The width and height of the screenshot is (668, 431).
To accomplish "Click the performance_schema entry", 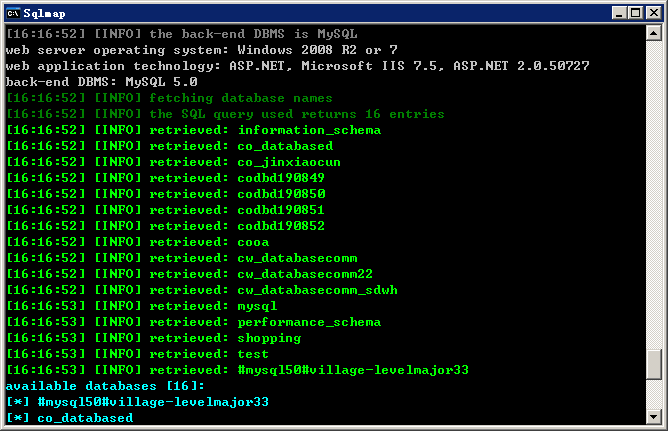I will point(309,322).
